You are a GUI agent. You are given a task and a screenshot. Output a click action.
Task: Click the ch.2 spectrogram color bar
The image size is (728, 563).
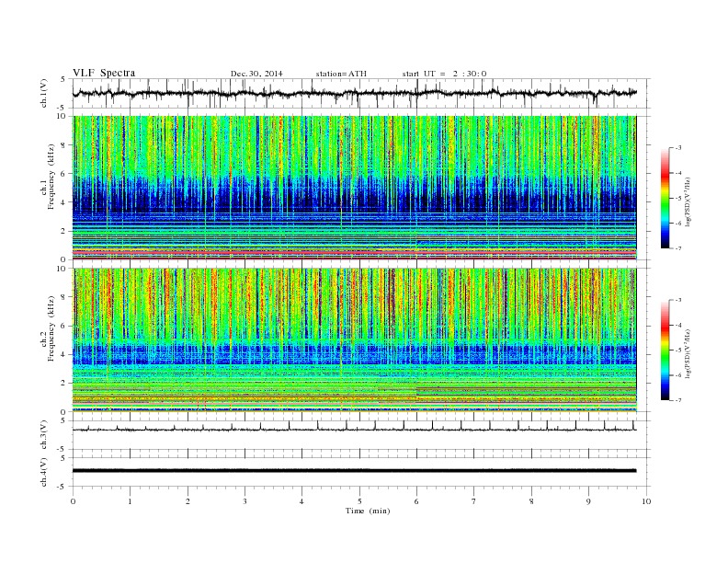coord(665,350)
